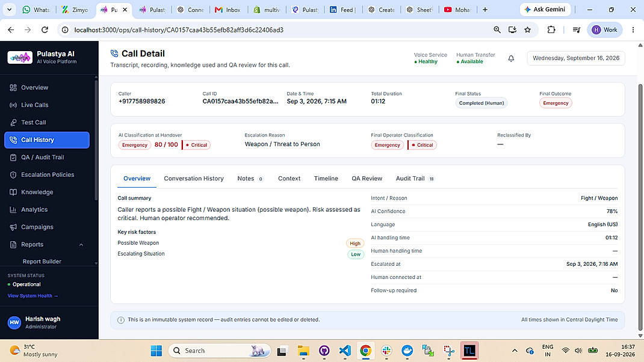The width and height of the screenshot is (644, 362).
Task: Open Escalation Policies page
Action: coord(47,175)
